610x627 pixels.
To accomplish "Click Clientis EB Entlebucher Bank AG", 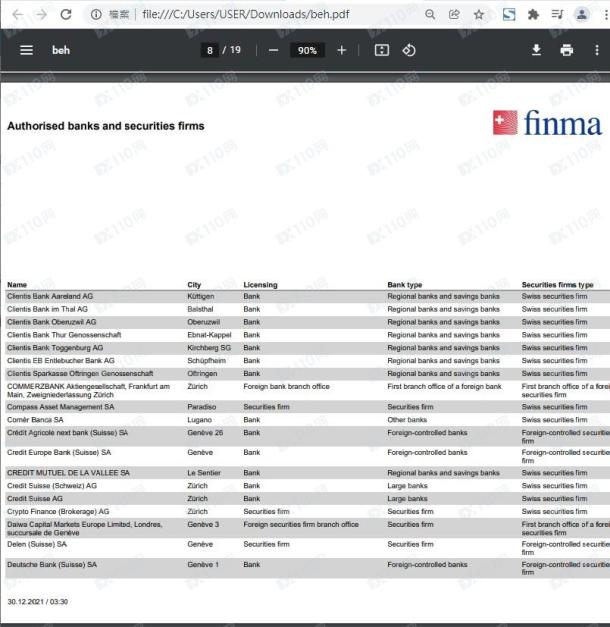I will click(61, 361).
